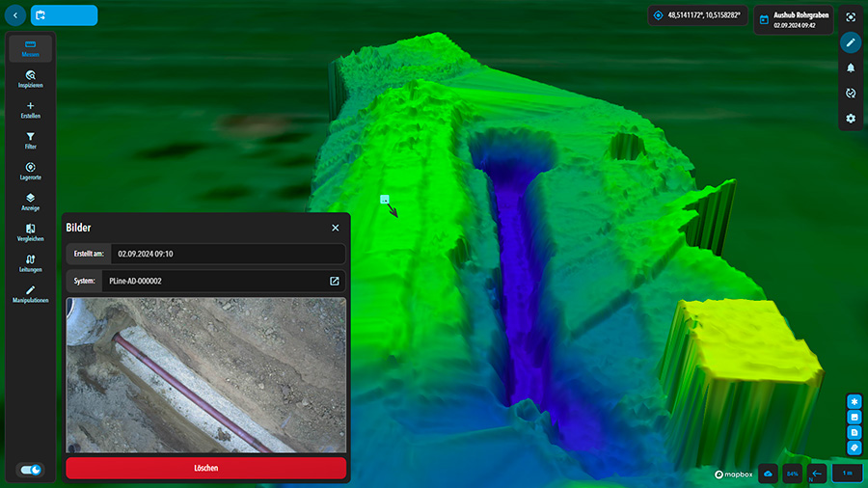
Task: Open the Inspizieren tool
Action: [x=30, y=78]
